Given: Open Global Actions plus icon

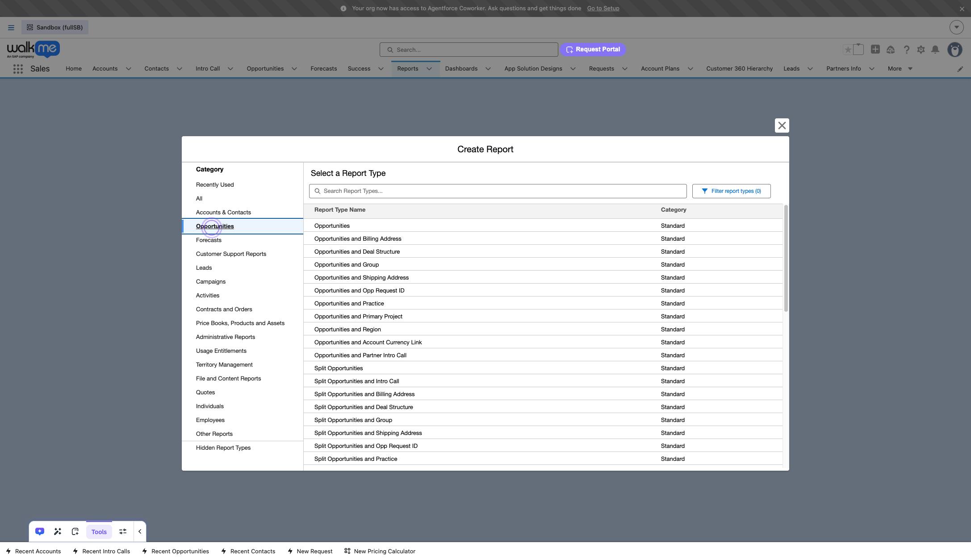Looking at the screenshot, I should pyautogui.click(x=875, y=50).
